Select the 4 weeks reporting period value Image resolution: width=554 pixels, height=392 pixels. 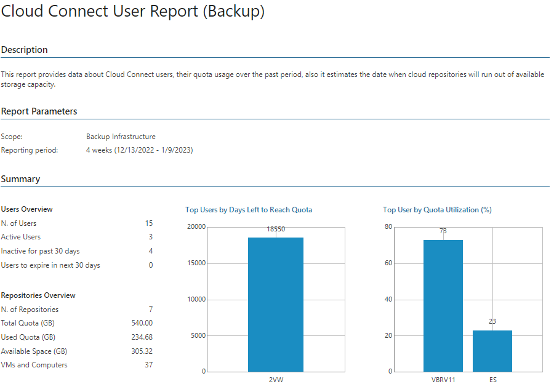tap(140, 150)
